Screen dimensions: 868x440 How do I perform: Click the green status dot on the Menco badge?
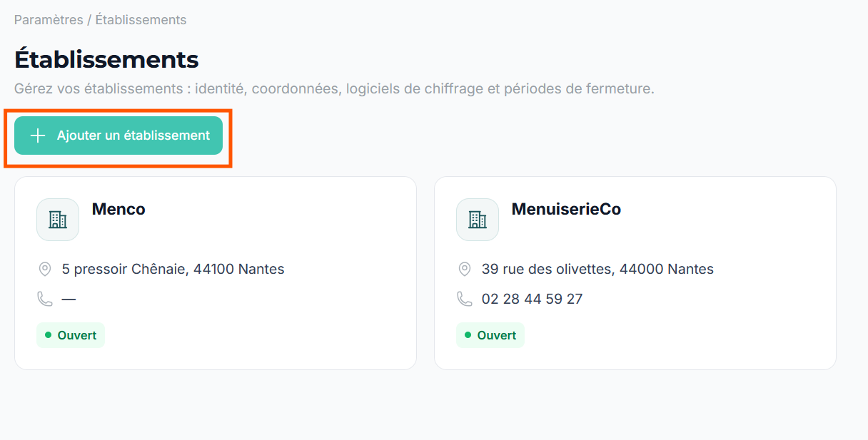48,334
